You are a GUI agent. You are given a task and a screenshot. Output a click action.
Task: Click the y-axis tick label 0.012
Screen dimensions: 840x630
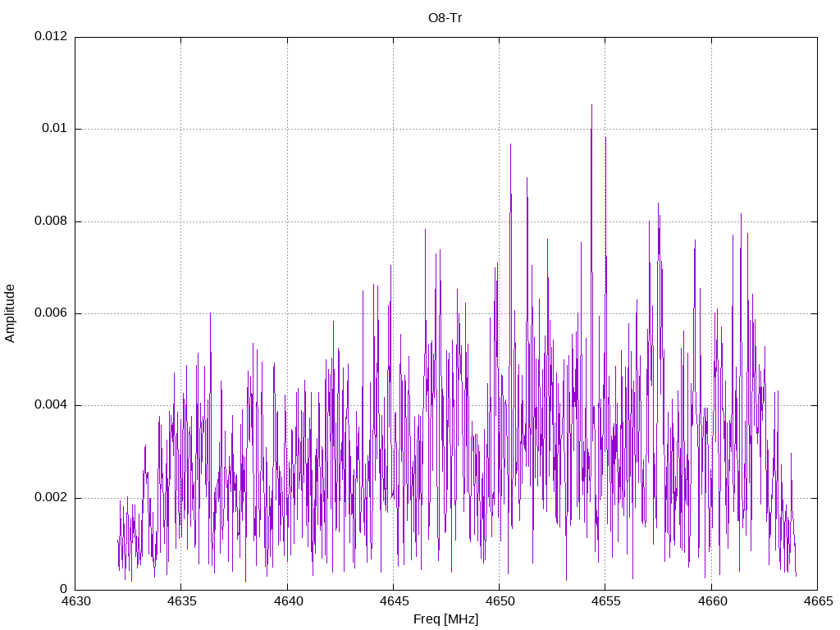pos(51,36)
